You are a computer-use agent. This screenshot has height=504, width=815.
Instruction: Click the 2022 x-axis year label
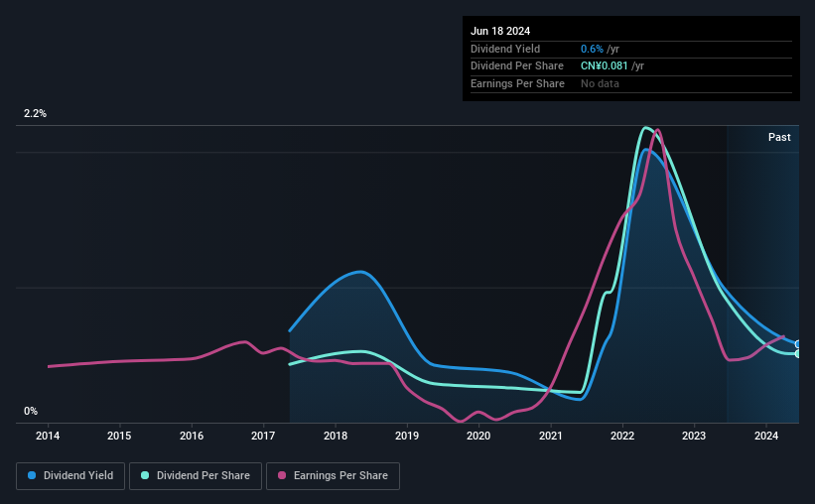[x=622, y=436]
